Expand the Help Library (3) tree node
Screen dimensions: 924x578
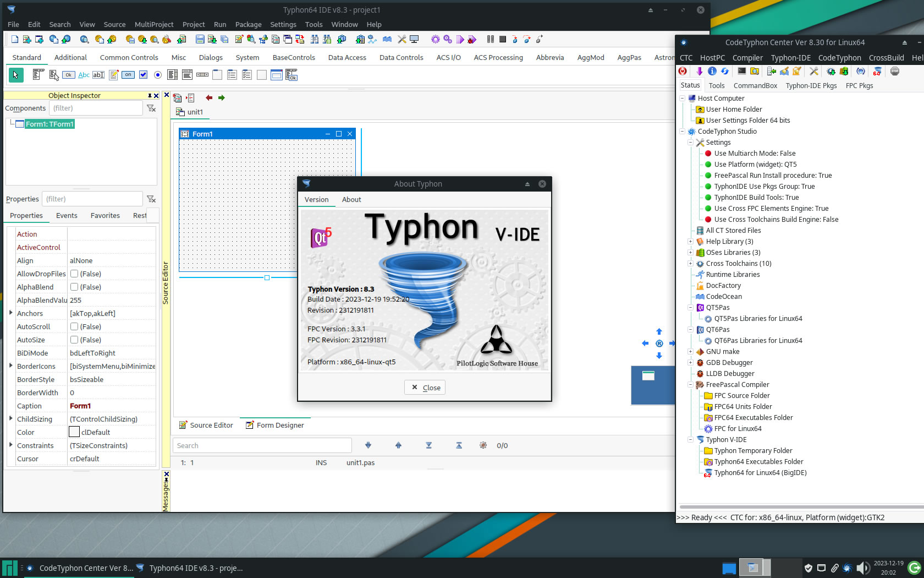(x=690, y=241)
